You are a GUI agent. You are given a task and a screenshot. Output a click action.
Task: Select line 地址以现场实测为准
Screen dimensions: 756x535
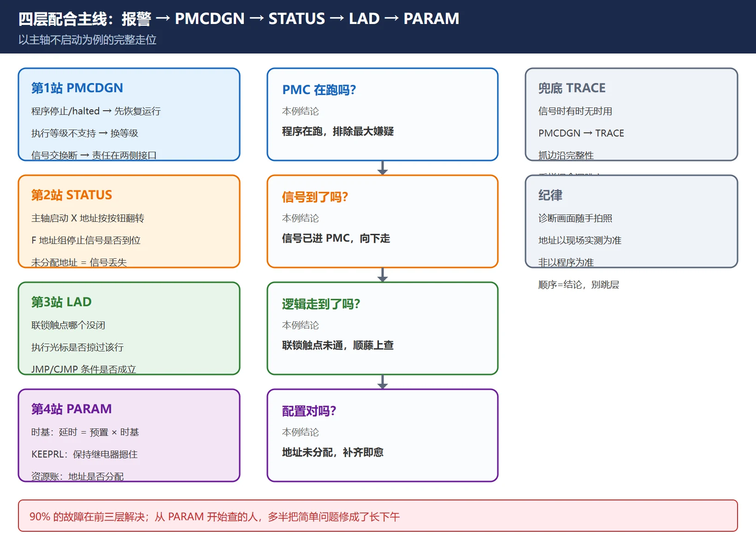(580, 240)
